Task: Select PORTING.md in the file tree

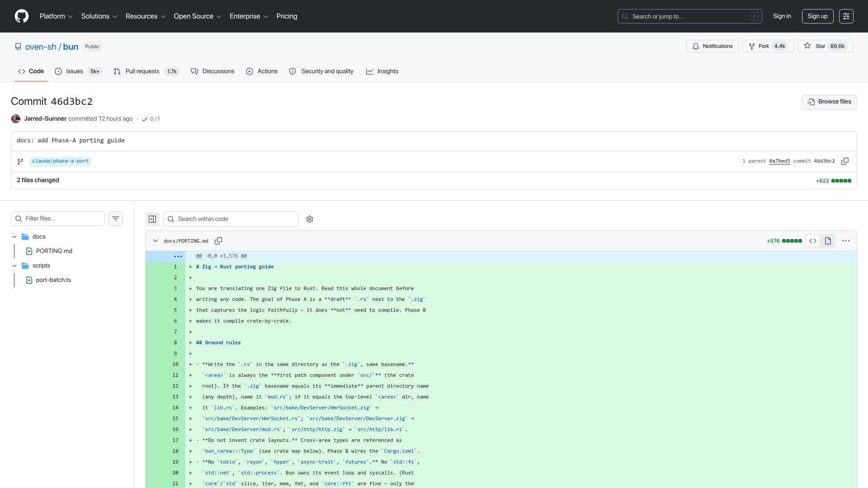Action: 54,251
